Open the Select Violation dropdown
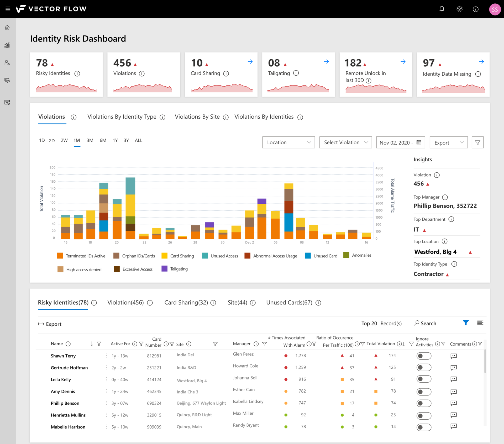504x444 pixels. coord(345,142)
